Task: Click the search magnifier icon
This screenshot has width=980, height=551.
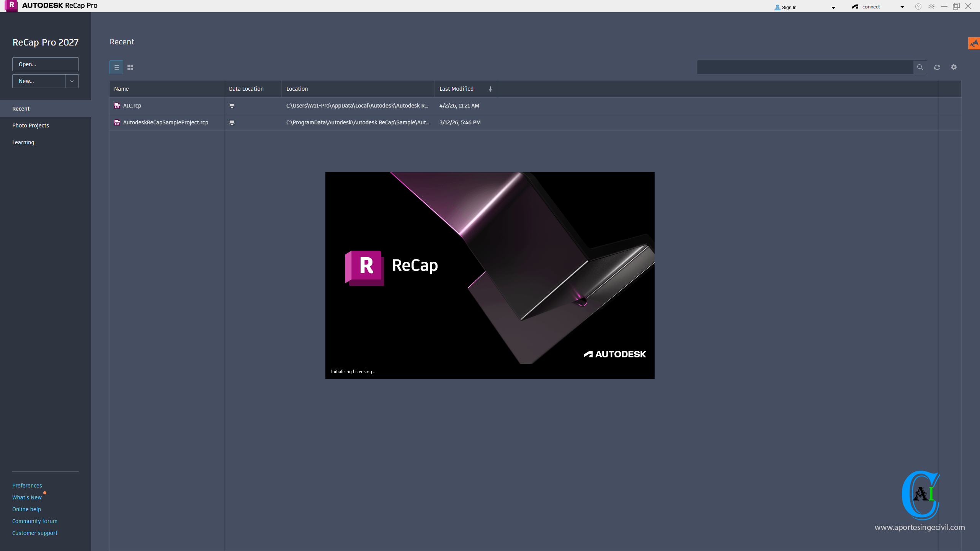Action: 920,67
